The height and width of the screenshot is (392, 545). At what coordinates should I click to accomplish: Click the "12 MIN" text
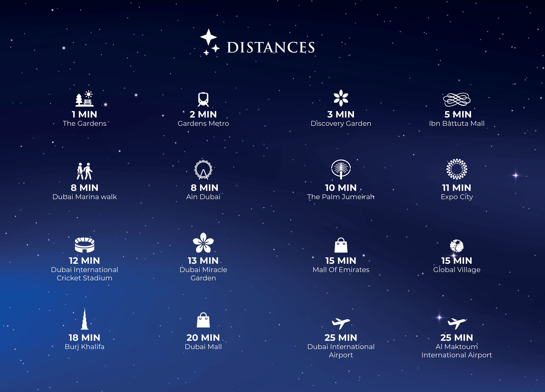pyautogui.click(x=84, y=261)
